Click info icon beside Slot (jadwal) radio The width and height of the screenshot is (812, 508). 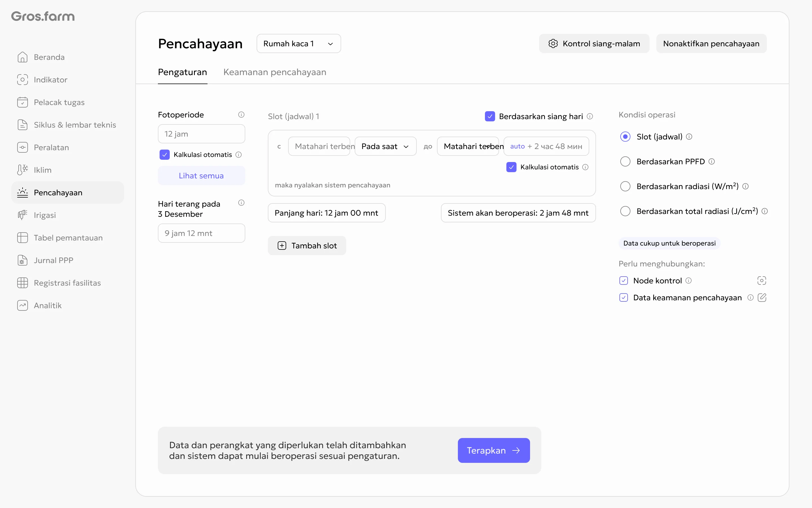coord(689,136)
